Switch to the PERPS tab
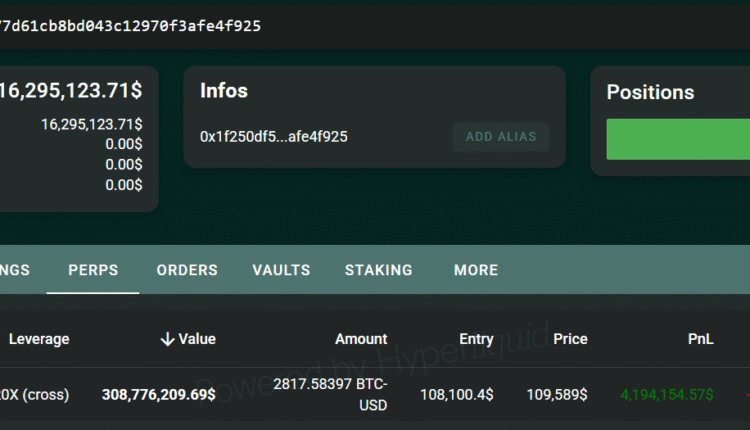 [93, 270]
